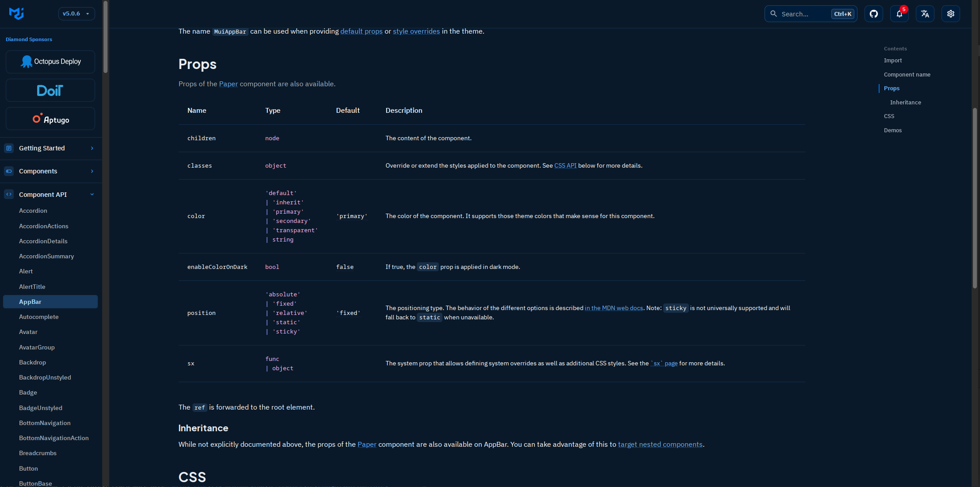Click the DoiT sponsor logo
Image resolution: width=980 pixels, height=487 pixels.
click(50, 90)
